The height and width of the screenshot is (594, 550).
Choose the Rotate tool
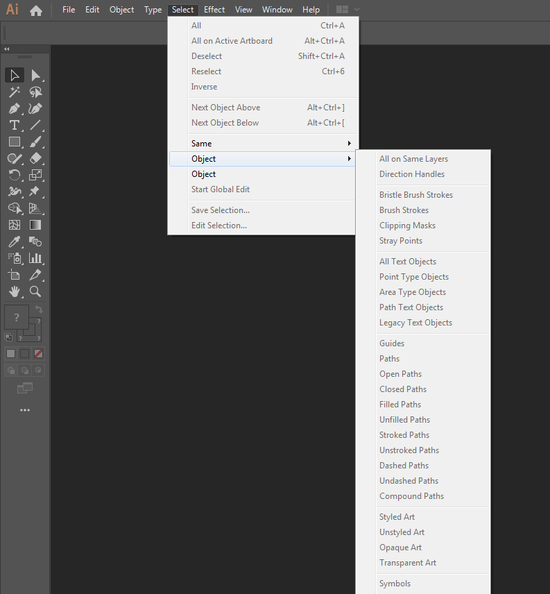pyautogui.click(x=14, y=175)
